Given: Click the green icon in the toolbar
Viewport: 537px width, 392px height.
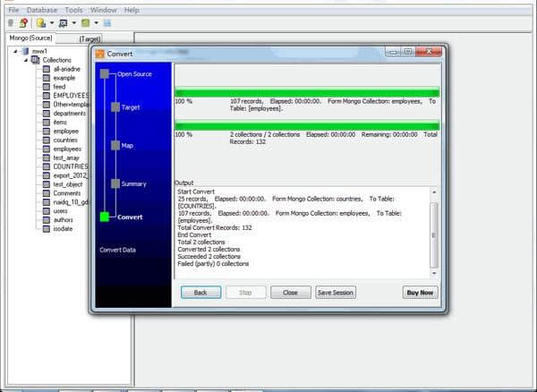Looking at the screenshot, I should 86,22.
